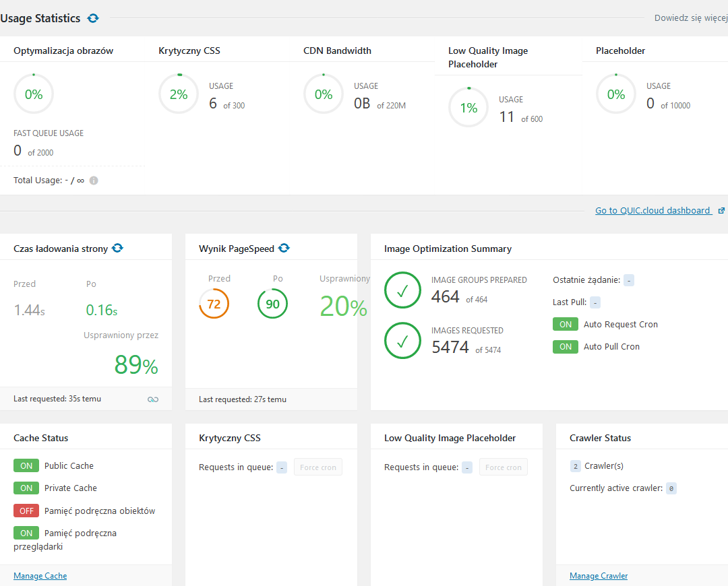This screenshot has height=586, width=728.
Task: Click the Crawler(s) count badge 2
Action: (575, 466)
